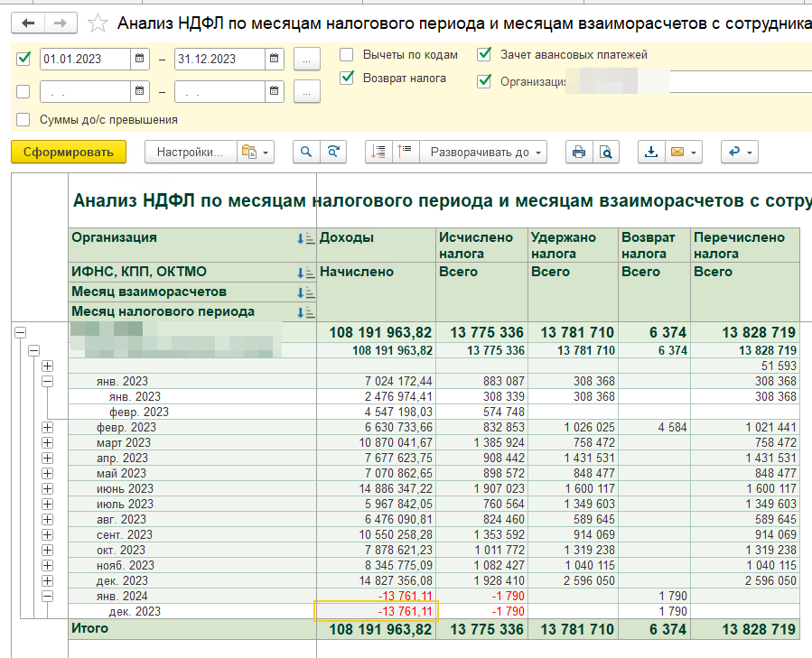Screen dimensions: 812x658
Task: Open 'Настройки...' button
Action: [x=190, y=152]
